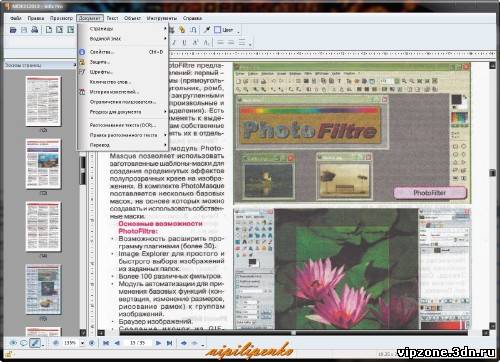
Task: Go to the next page
Action: 158,343
